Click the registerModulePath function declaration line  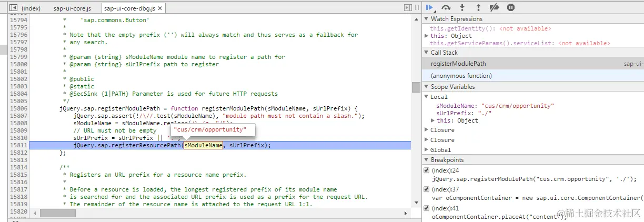coord(208,108)
